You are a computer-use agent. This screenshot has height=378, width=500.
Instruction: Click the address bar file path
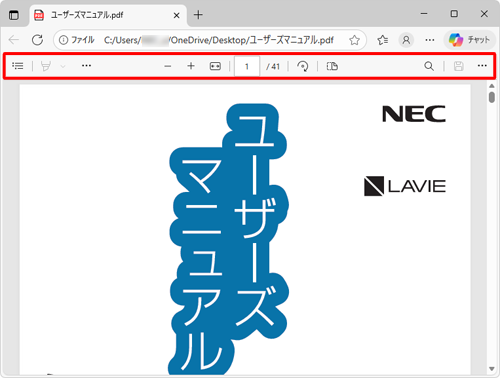(x=219, y=40)
